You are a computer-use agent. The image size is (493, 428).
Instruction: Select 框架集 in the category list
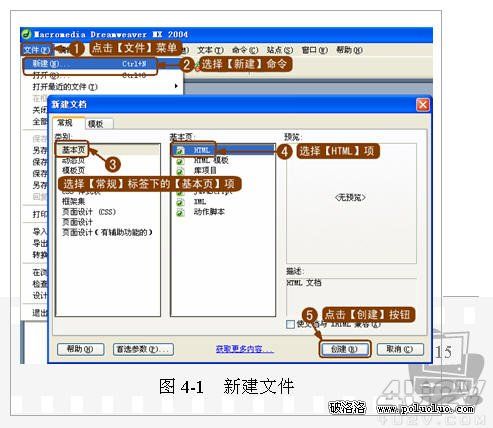[73, 201]
